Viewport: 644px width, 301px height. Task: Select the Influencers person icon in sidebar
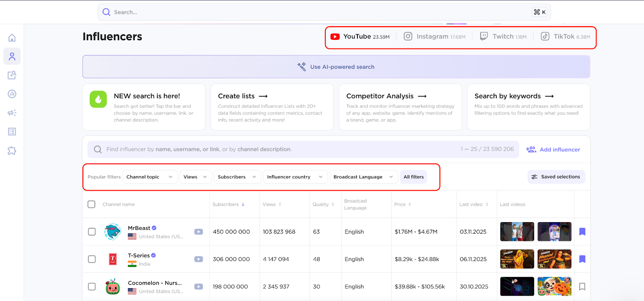(x=12, y=56)
